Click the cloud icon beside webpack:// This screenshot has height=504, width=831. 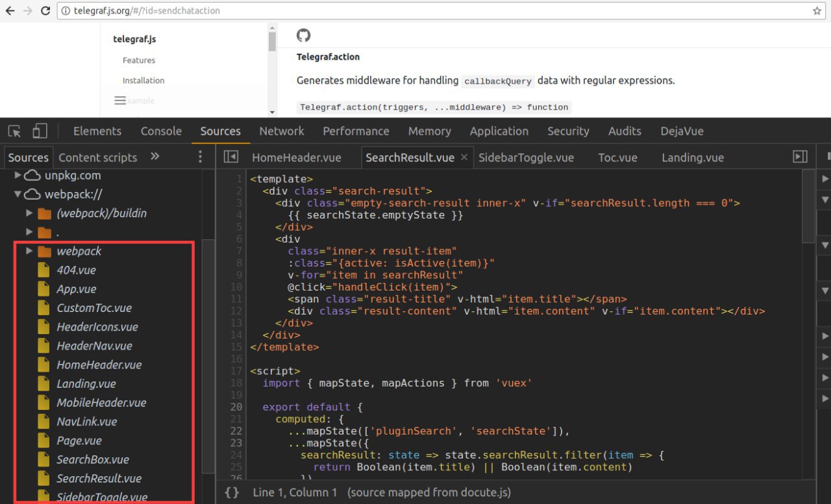[32, 194]
